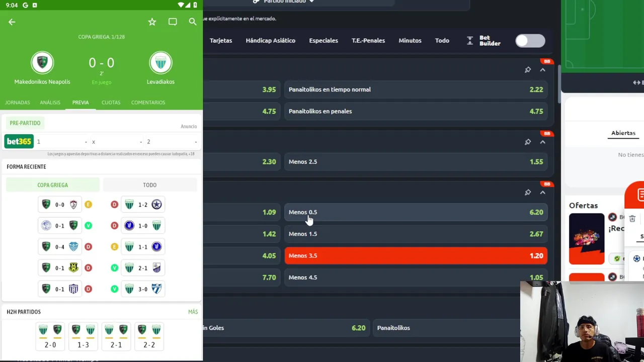644x362 pixels.
Task: Open the JORNADAS tab
Action: click(18, 103)
